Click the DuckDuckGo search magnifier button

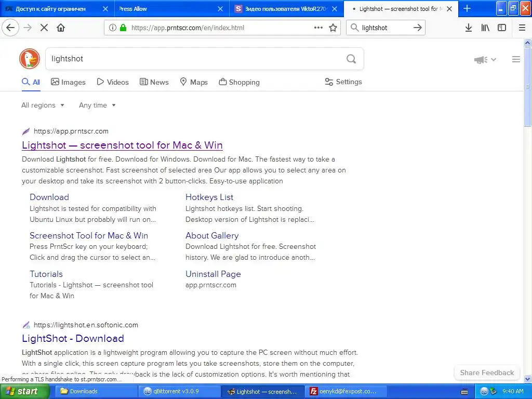point(351,59)
